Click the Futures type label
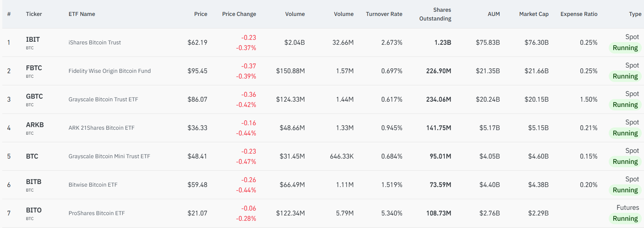 point(628,208)
